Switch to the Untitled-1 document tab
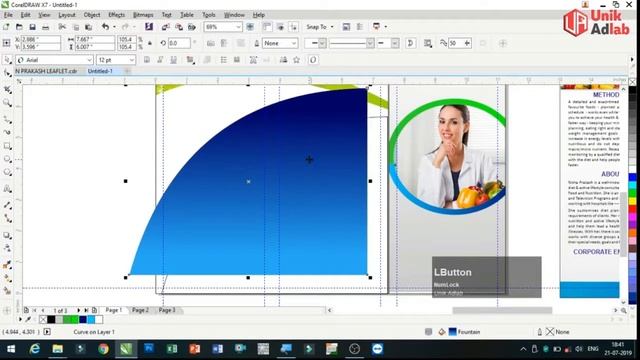Image resolution: width=640 pixels, height=360 pixels. click(x=100, y=71)
